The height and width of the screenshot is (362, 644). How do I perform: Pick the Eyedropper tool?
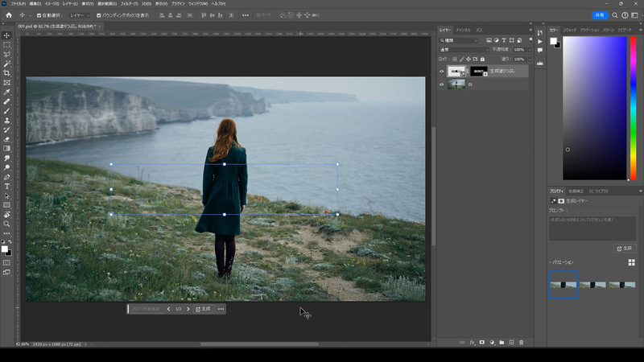[7, 92]
